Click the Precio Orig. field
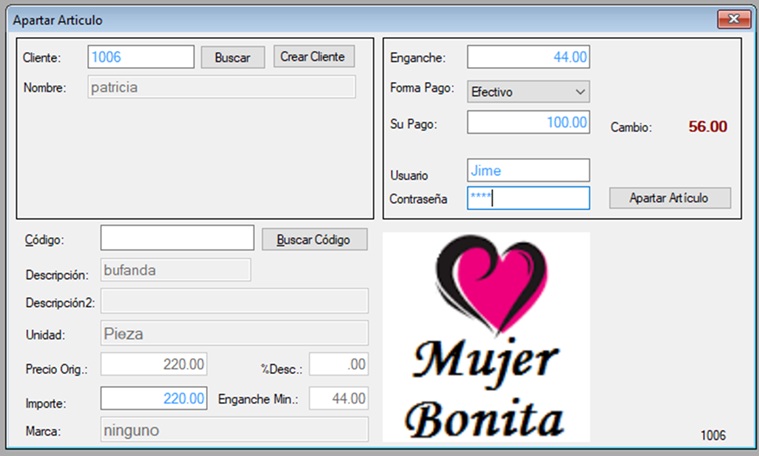 pyautogui.click(x=154, y=364)
